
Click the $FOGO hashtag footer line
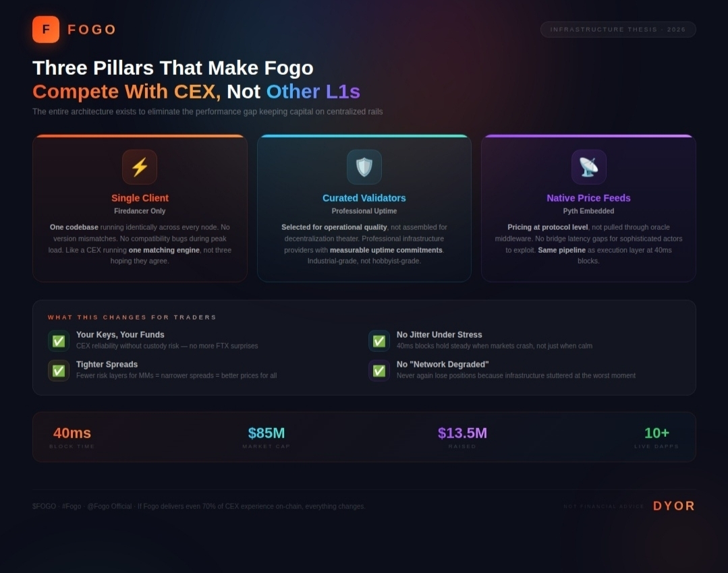(x=198, y=506)
